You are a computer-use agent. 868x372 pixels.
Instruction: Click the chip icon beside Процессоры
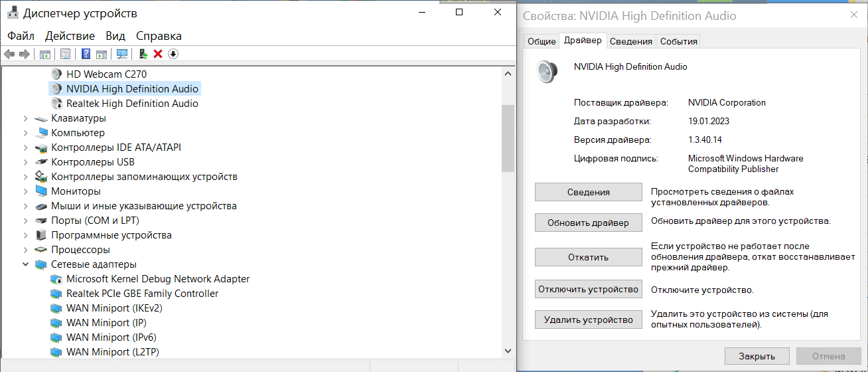[x=41, y=250]
